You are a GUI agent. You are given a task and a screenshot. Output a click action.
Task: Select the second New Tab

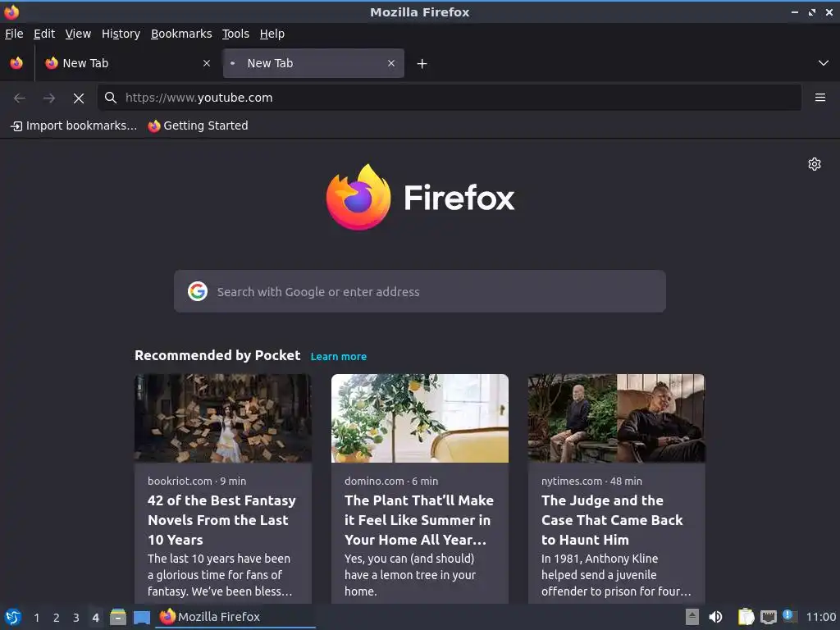[x=313, y=63]
